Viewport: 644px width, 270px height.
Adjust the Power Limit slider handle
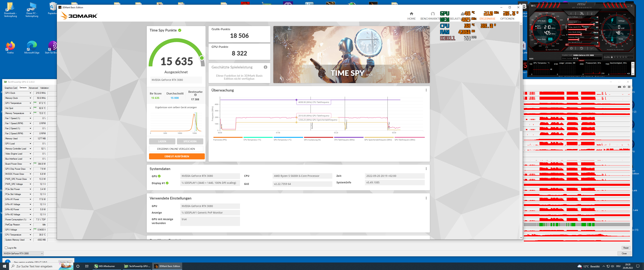coord(594,25)
